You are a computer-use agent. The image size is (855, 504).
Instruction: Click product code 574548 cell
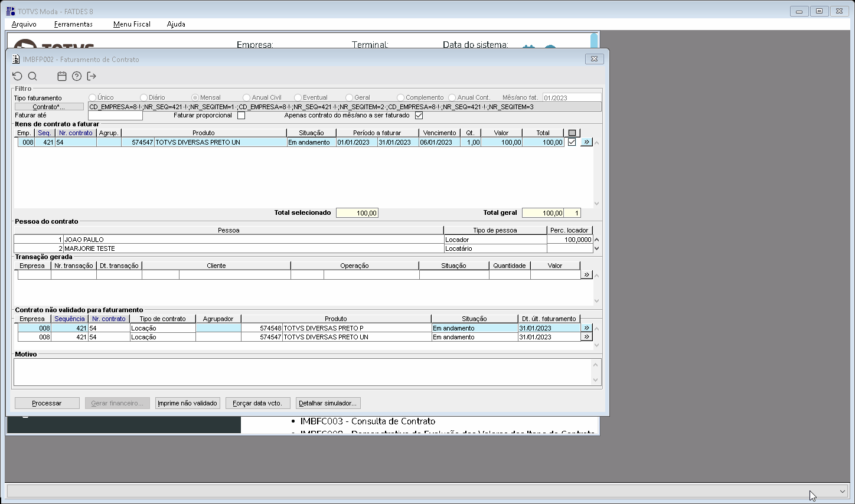pyautogui.click(x=262, y=328)
